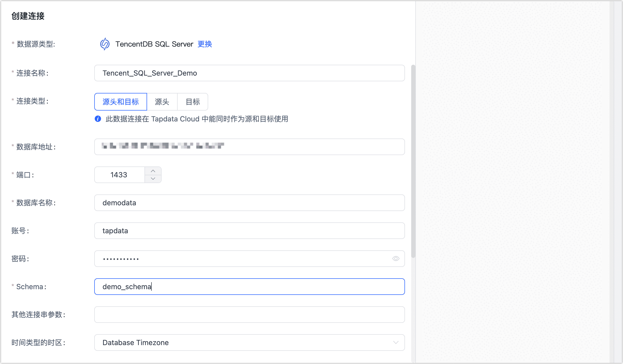
Task: Click the port number field showing 1433
Action: pos(119,175)
